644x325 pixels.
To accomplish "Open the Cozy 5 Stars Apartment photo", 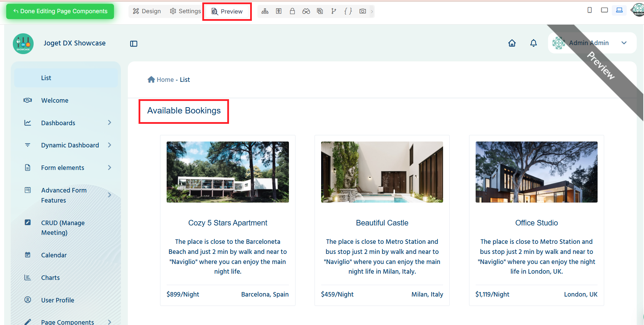I will click(228, 172).
